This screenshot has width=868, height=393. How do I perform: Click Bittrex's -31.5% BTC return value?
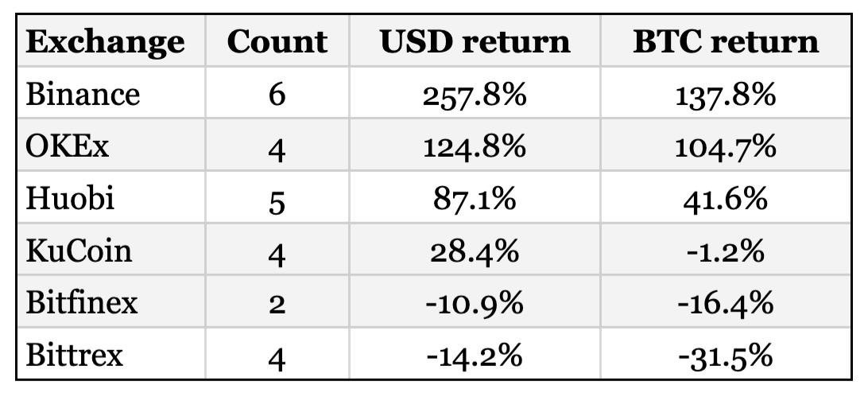[x=725, y=355]
